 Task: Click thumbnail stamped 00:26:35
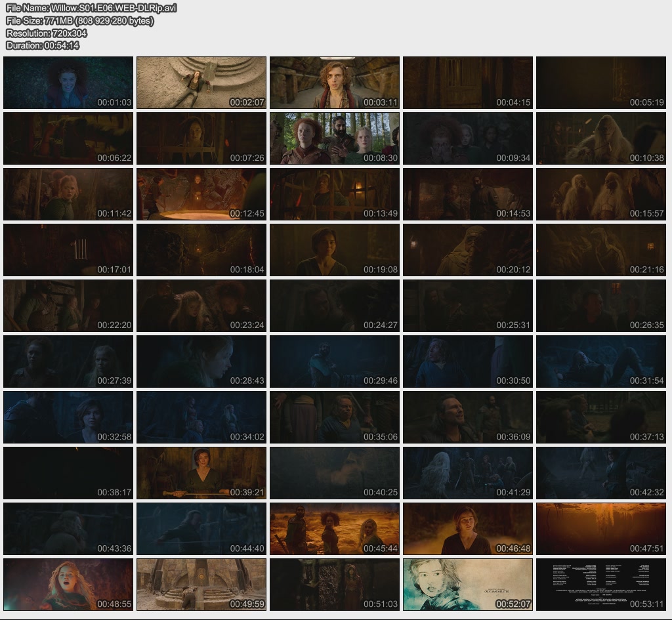point(601,306)
